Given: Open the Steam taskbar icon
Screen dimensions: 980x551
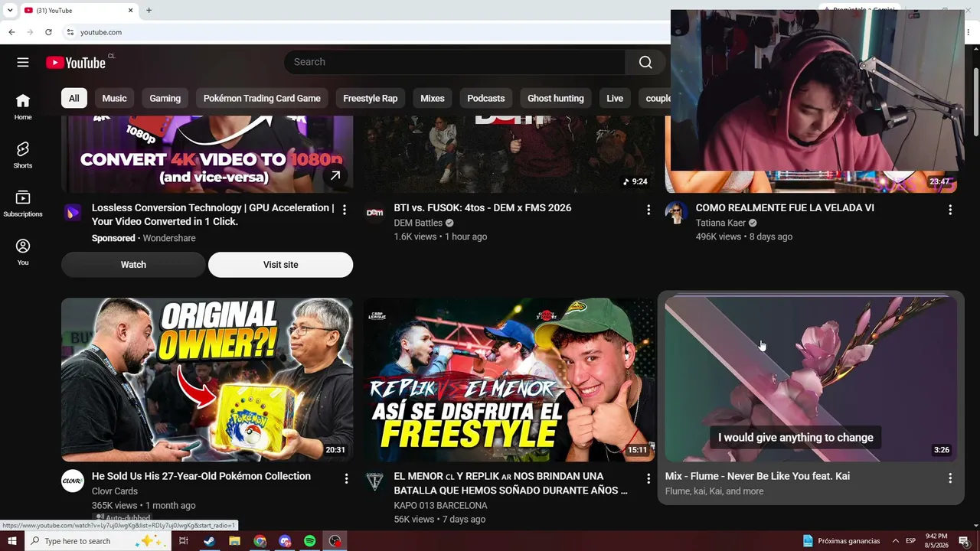Looking at the screenshot, I should pos(209,541).
